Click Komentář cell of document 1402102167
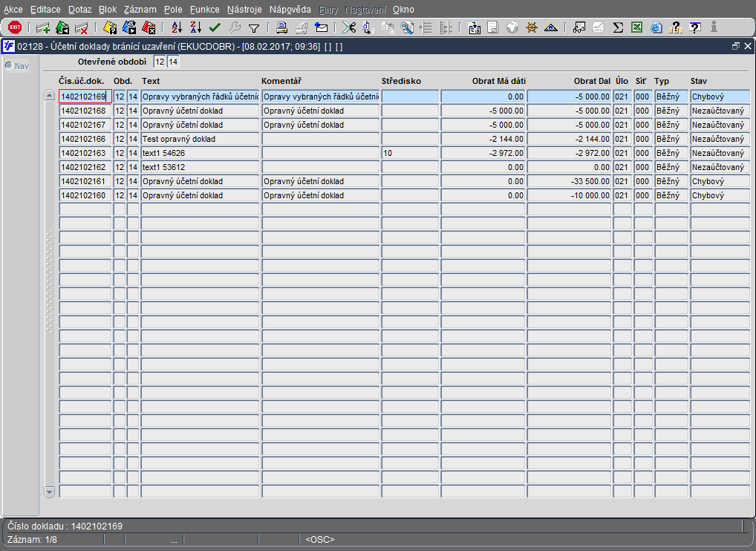Viewport: 756px width, 551px height. [321, 125]
